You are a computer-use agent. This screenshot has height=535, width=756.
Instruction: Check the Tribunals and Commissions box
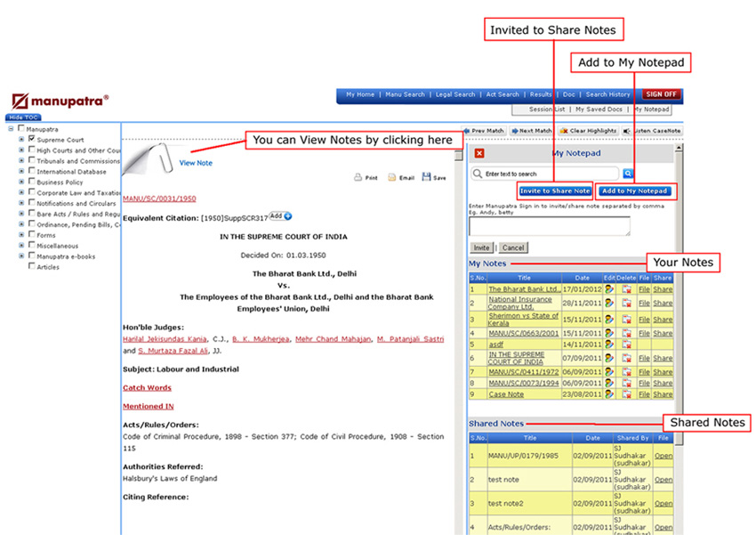[32, 160]
